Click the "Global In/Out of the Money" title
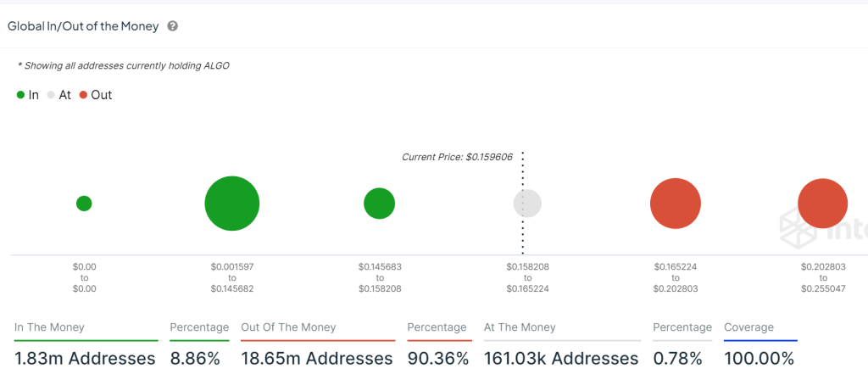The image size is (868, 391). coord(83,26)
